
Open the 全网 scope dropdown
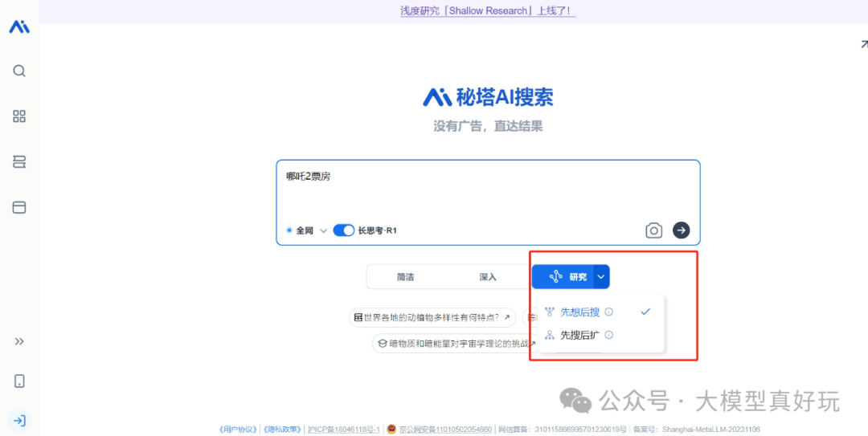tap(307, 230)
